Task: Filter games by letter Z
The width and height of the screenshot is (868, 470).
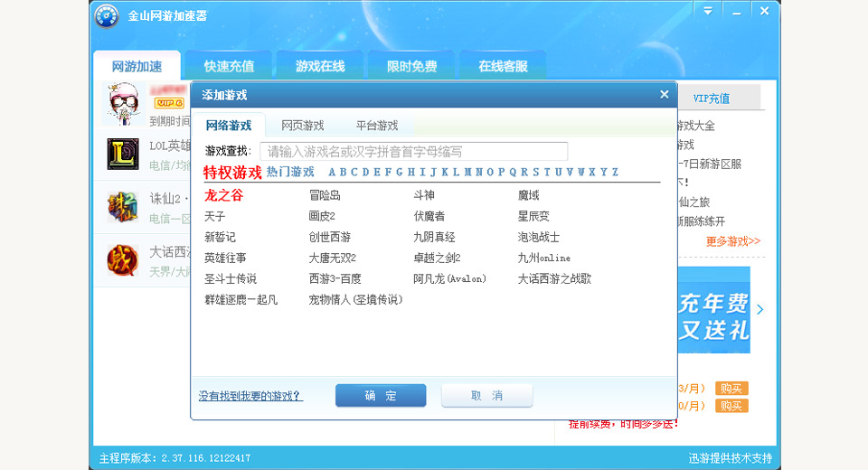Action: pyautogui.click(x=615, y=172)
